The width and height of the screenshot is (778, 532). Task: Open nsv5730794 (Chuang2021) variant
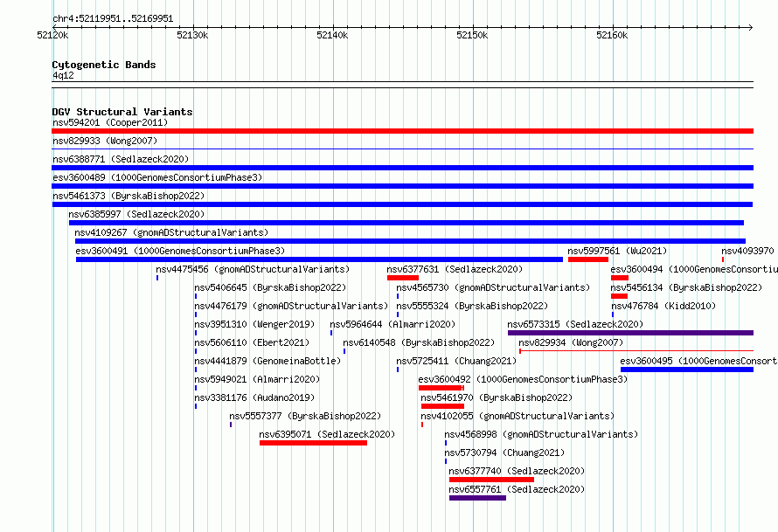[x=504, y=453]
